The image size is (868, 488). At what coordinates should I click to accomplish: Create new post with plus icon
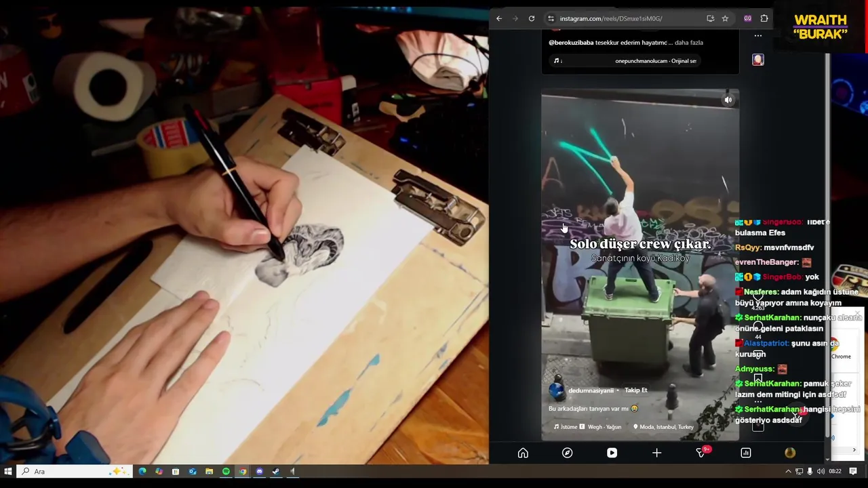click(656, 453)
